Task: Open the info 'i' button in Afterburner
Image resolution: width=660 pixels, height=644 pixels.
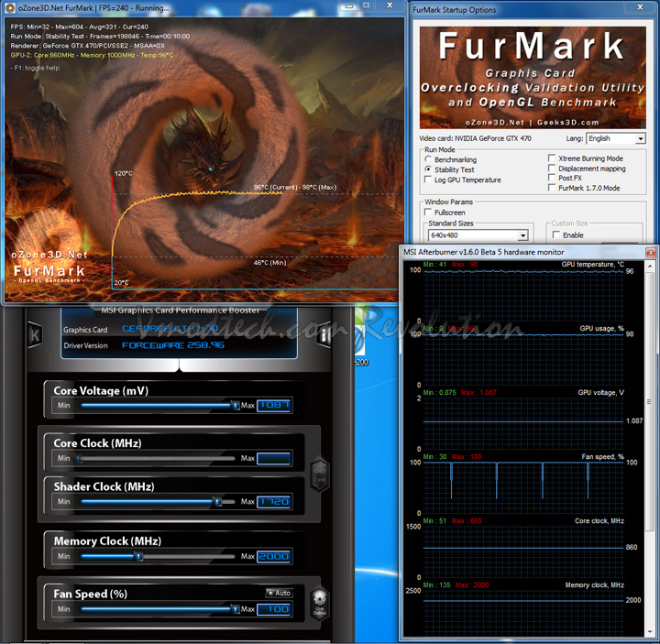Action: (x=324, y=335)
